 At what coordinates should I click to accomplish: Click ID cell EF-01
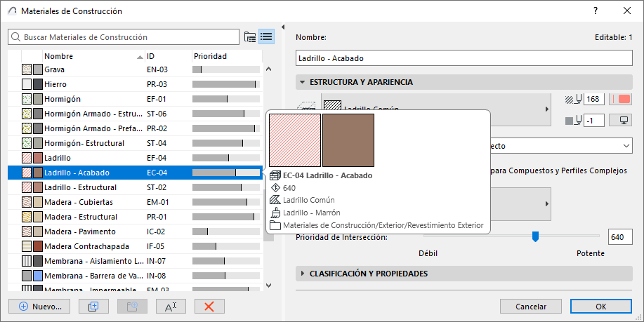point(157,99)
